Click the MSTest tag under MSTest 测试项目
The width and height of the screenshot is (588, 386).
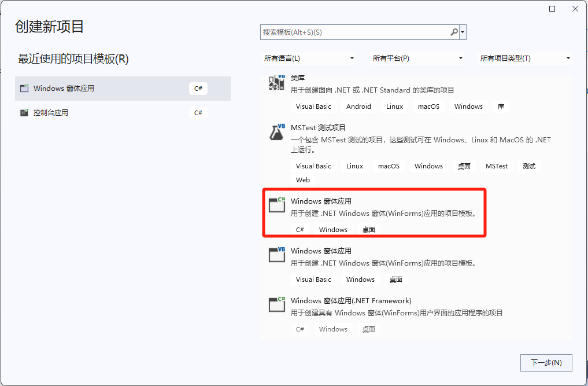point(497,166)
